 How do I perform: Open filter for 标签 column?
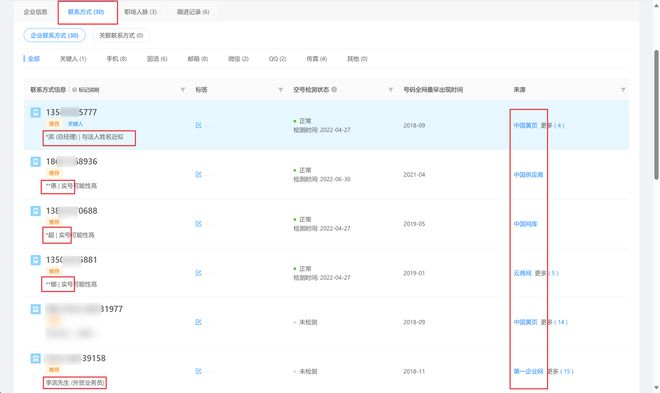point(280,90)
